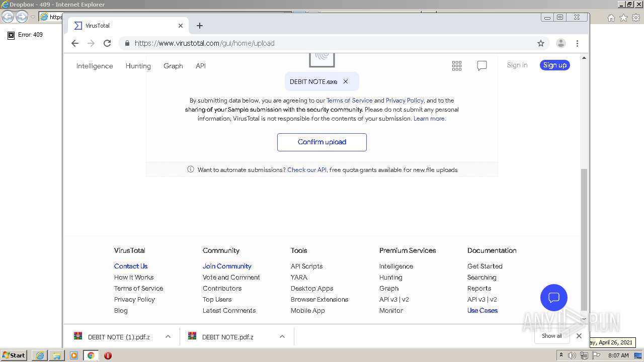This screenshot has height=362, width=644.
Task: Expand DEBIT NOTE (1).pdf.z download options
Action: pos(168,337)
